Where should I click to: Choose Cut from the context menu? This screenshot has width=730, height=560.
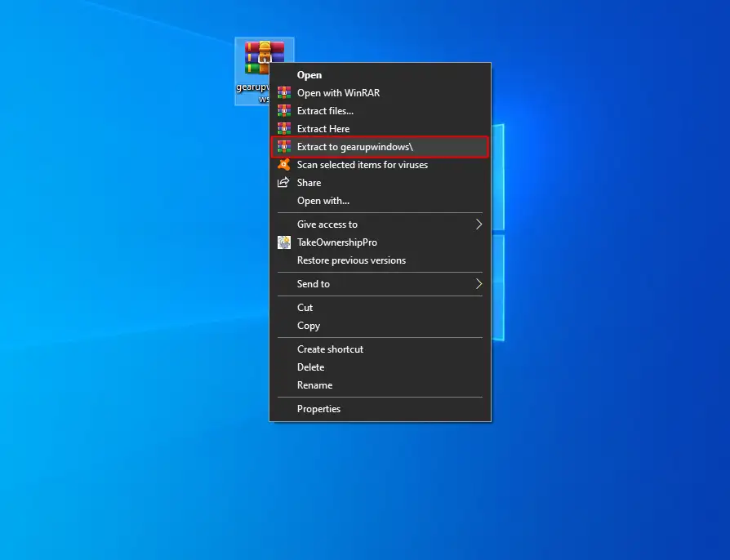coord(380,308)
